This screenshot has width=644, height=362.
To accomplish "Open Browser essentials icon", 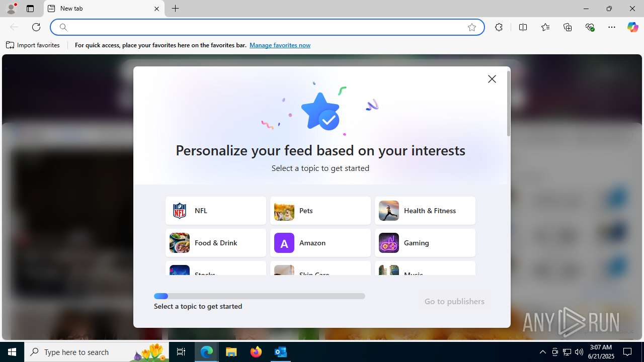I will tap(590, 27).
